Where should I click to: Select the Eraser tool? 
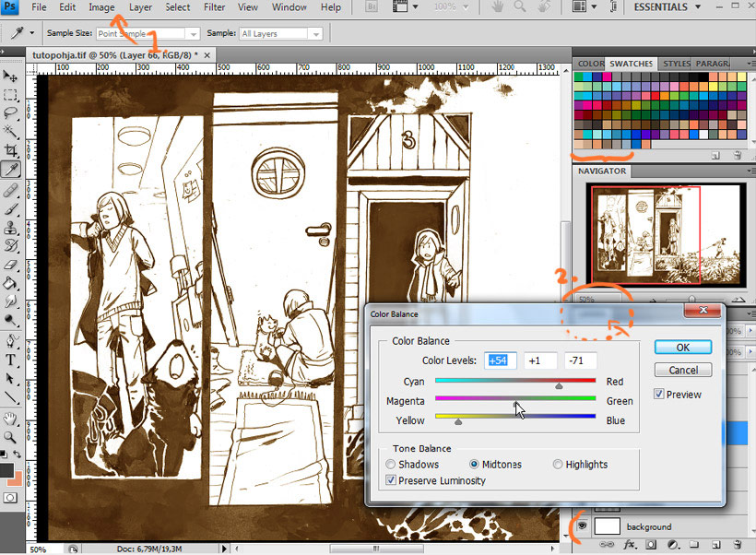coord(11,266)
